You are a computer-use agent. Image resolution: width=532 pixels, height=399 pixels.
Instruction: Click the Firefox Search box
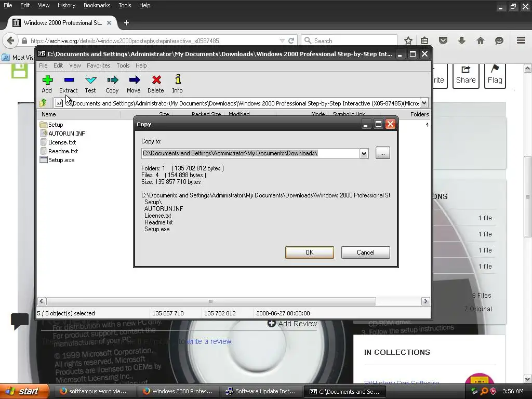coord(349,41)
